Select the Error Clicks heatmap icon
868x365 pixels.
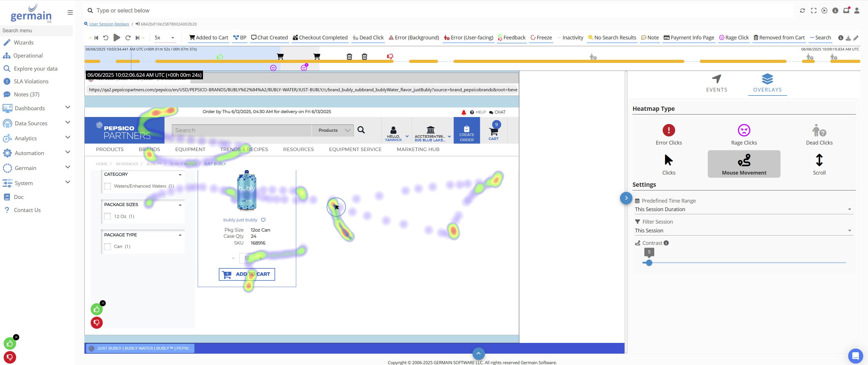[x=668, y=130]
